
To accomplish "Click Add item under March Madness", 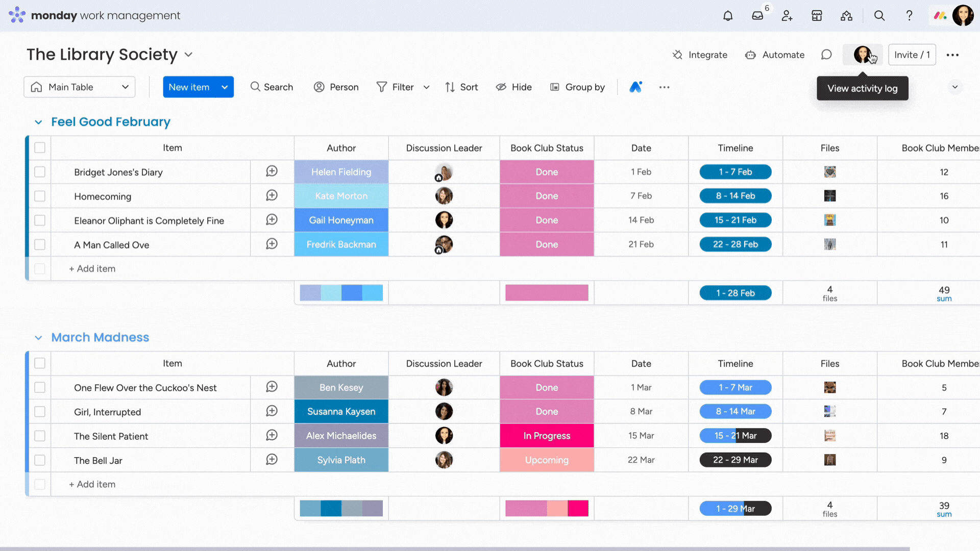I will [x=92, y=484].
